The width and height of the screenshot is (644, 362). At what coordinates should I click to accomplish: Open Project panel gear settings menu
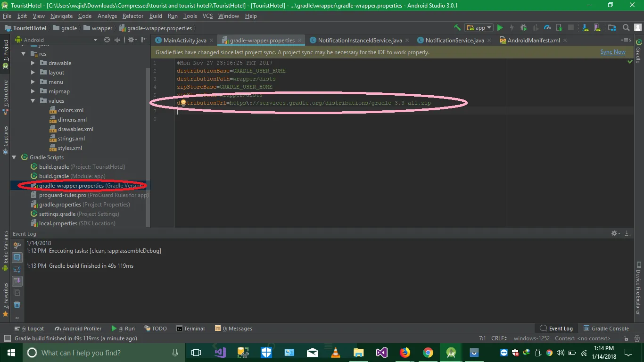[132, 40]
